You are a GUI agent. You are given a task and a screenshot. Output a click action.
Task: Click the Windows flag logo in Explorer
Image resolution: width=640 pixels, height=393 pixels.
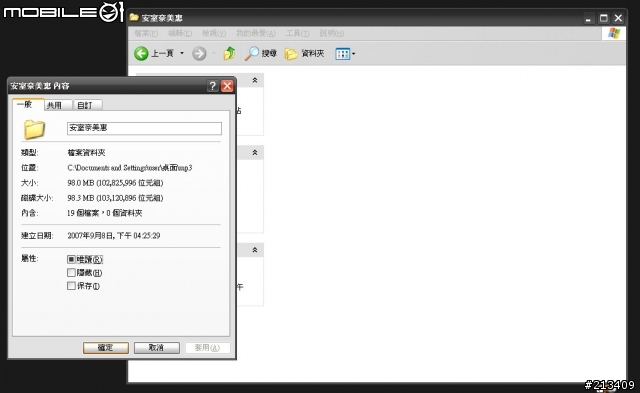tap(614, 33)
